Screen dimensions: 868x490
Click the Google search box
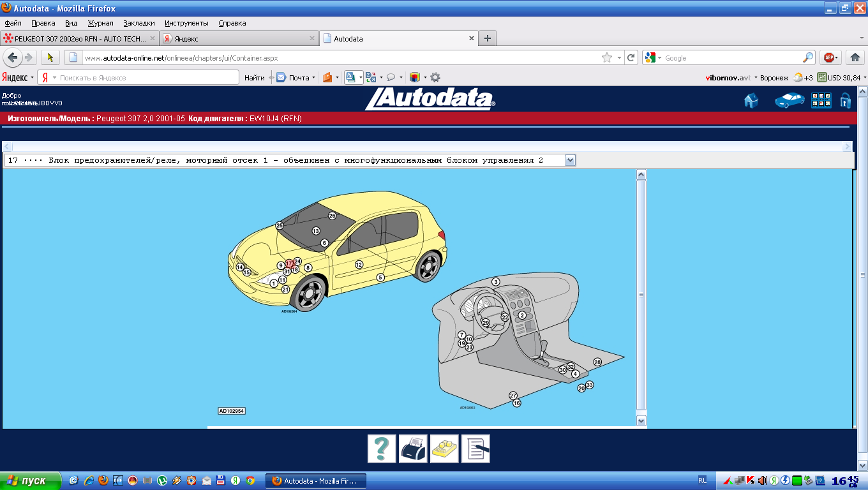click(731, 57)
